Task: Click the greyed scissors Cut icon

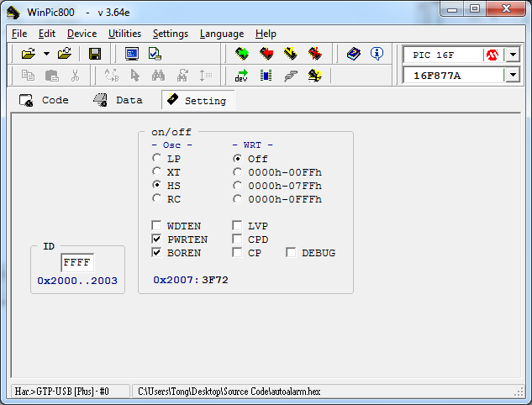Action: tap(75, 76)
